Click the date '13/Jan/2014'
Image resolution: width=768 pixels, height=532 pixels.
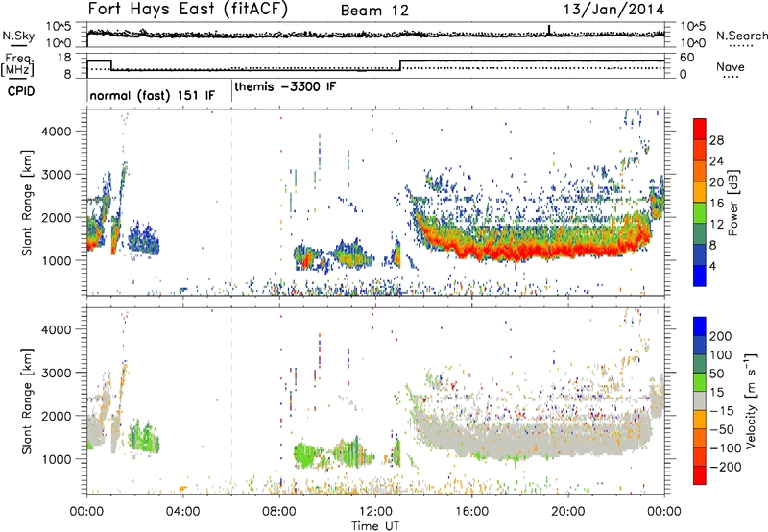click(613, 10)
